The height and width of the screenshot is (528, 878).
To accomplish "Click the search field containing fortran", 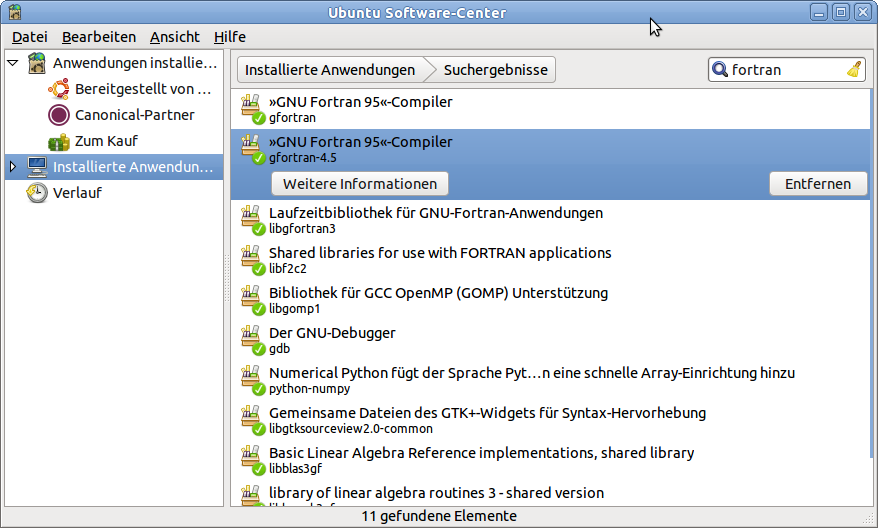I will [x=785, y=70].
